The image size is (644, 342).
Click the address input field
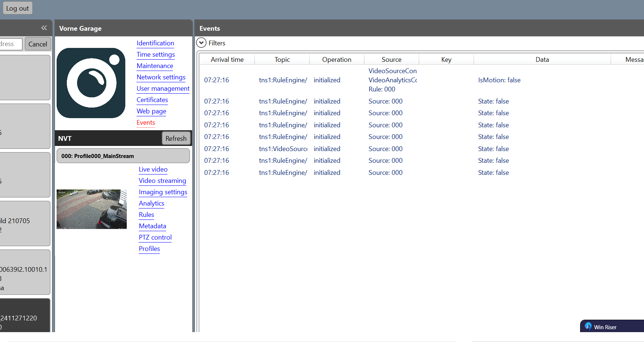tap(10, 44)
